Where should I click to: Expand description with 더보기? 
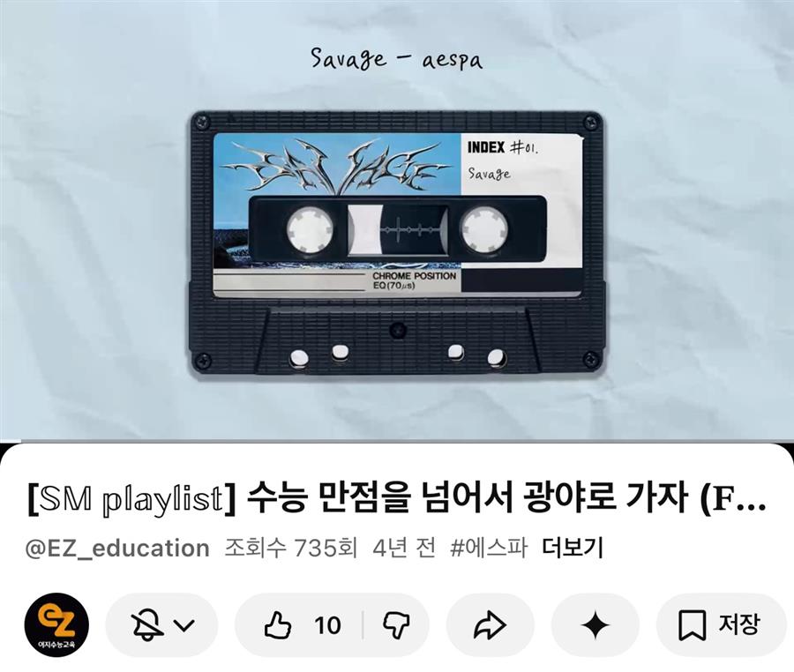pyautogui.click(x=573, y=548)
